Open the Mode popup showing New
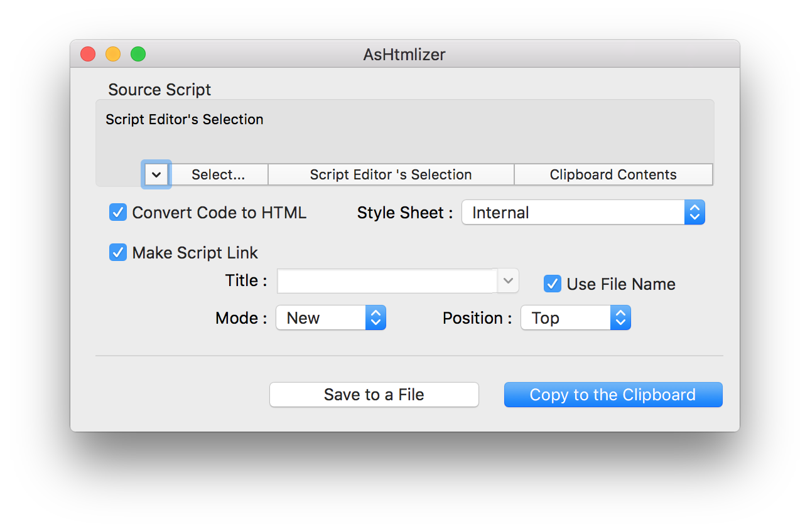 (330, 318)
